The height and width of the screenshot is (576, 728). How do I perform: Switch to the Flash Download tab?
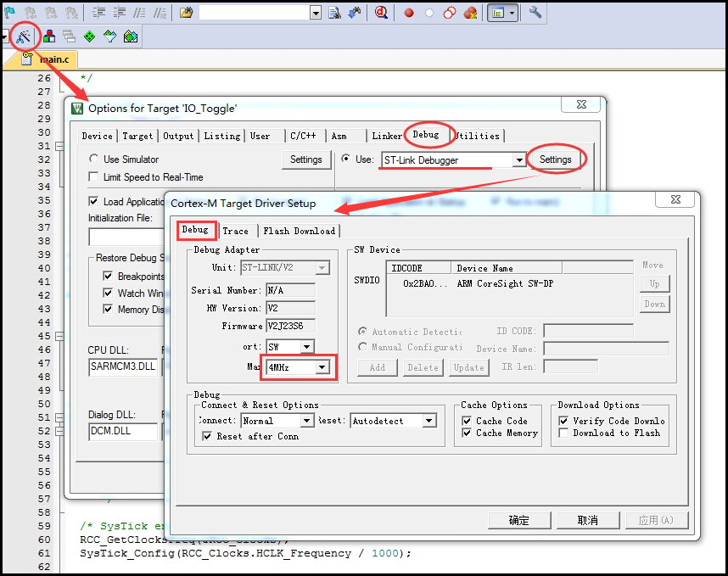(299, 231)
